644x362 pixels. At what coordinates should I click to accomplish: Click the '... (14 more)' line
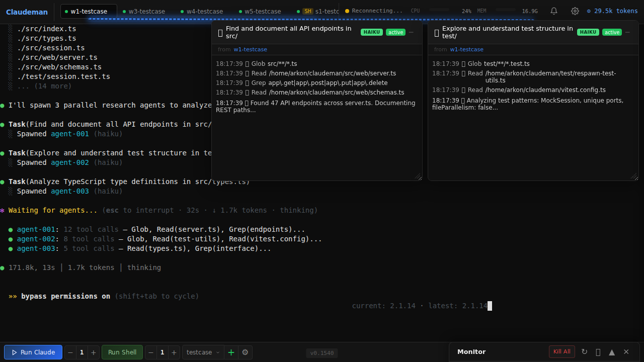44,86
